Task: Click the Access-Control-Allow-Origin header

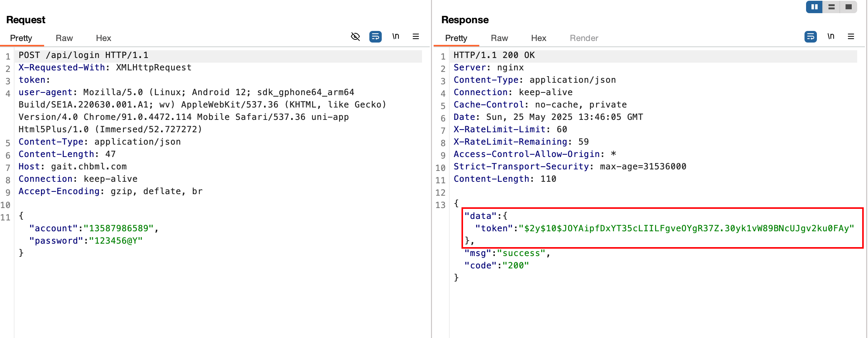Action: 535,154
